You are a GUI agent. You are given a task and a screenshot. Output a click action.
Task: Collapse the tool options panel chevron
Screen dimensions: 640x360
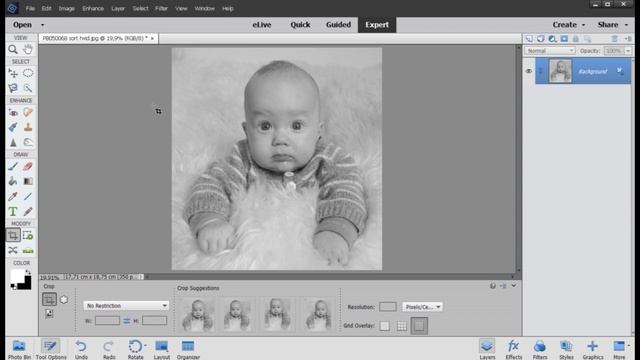tap(513, 286)
